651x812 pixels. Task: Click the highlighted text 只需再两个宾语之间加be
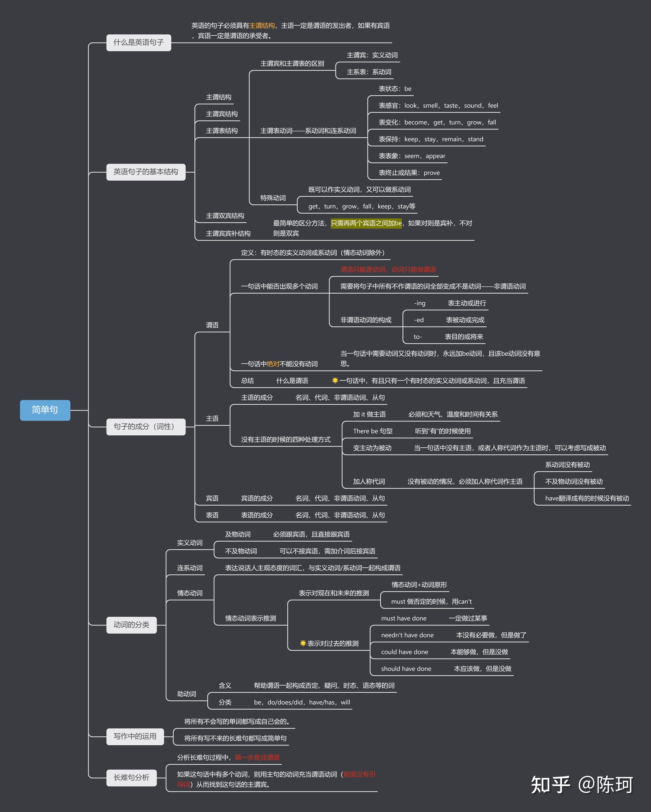366,223
